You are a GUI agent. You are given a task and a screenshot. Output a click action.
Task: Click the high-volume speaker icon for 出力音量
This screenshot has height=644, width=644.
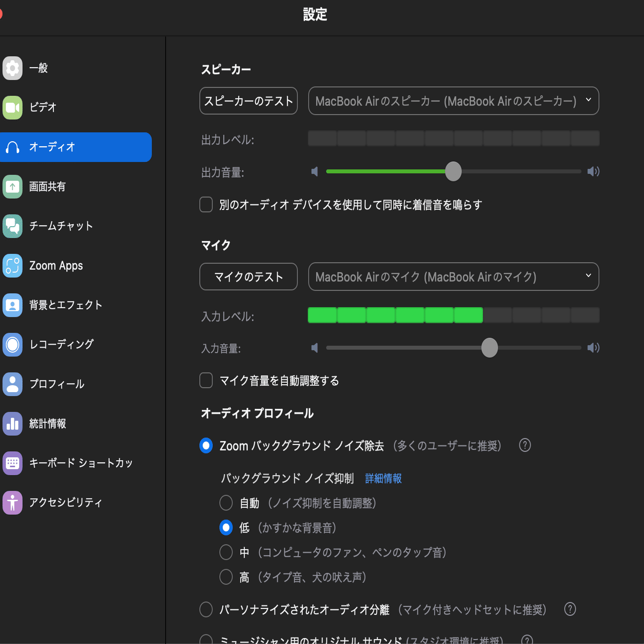click(593, 171)
